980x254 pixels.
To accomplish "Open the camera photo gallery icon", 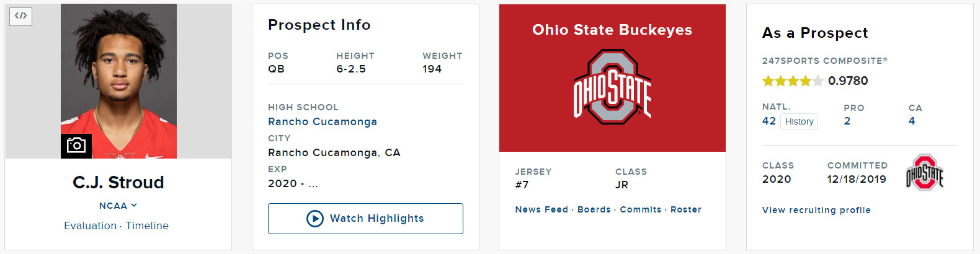I will [x=76, y=146].
